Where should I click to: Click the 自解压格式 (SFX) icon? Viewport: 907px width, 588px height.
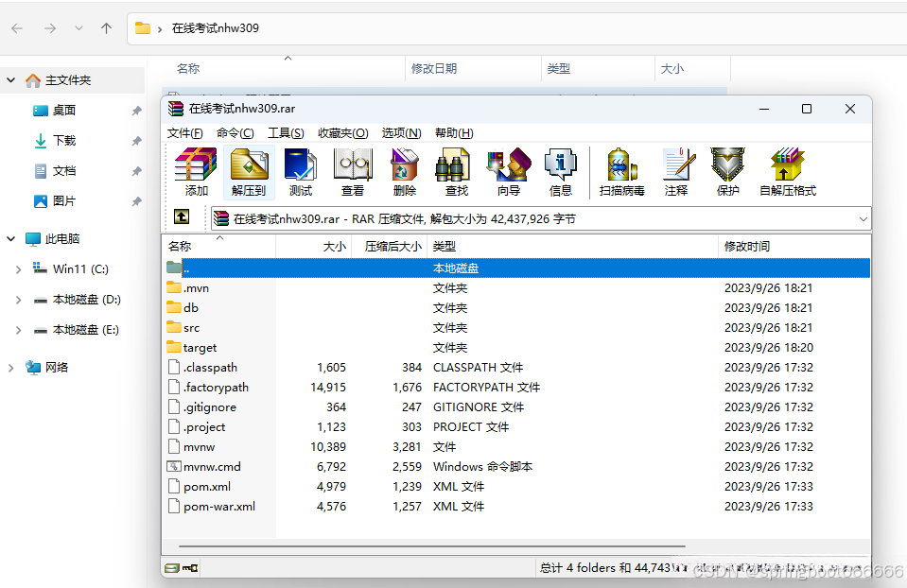pos(787,172)
